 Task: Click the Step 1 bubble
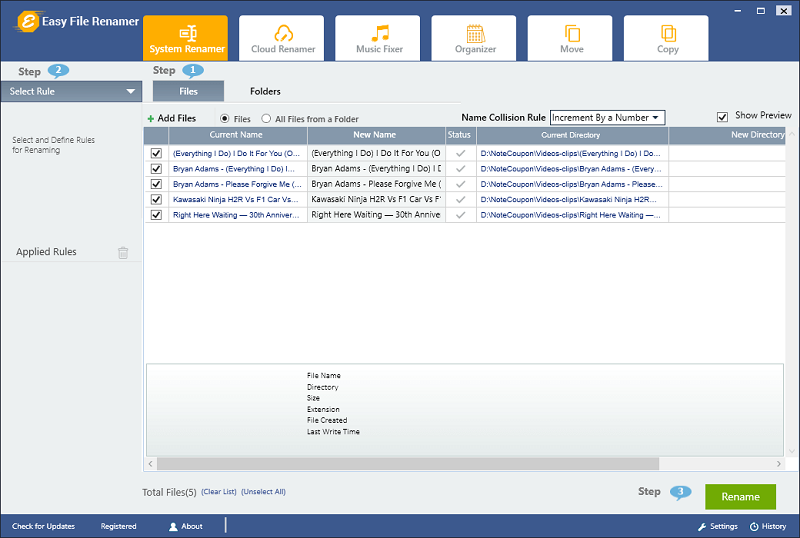point(193,70)
